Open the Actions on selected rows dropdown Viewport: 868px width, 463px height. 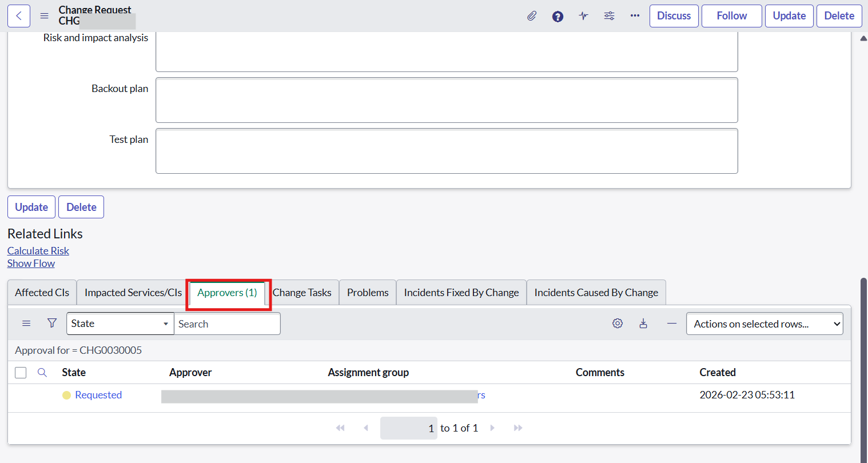click(765, 324)
